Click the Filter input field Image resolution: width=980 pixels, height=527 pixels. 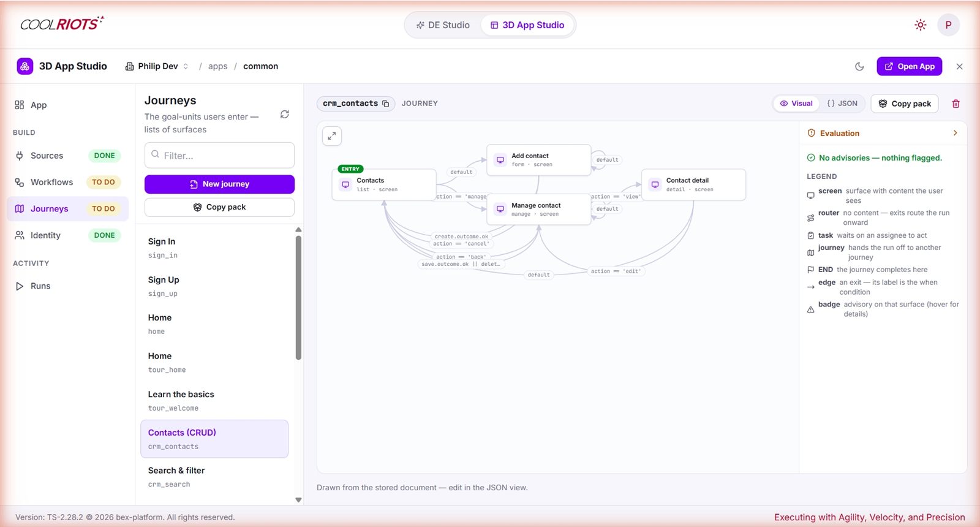coord(219,156)
